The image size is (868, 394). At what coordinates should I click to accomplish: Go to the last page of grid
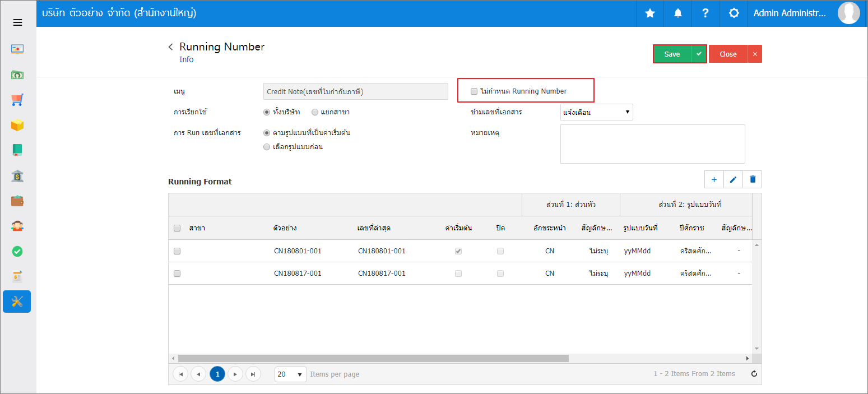coord(253,374)
